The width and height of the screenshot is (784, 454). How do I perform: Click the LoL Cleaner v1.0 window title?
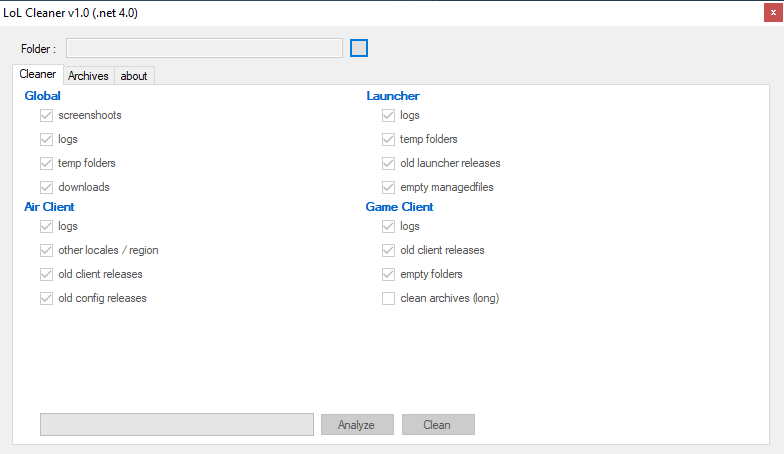[x=70, y=13]
